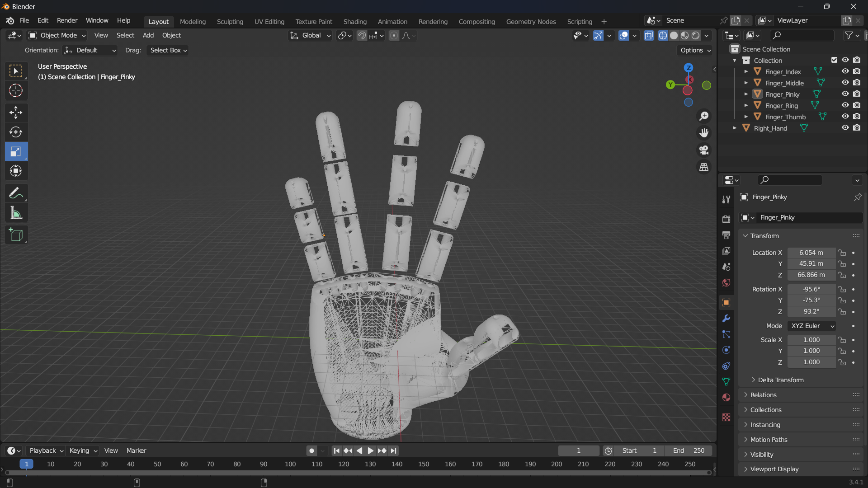Expand the Delta Transform panel
The height and width of the screenshot is (488, 868).
(780, 380)
